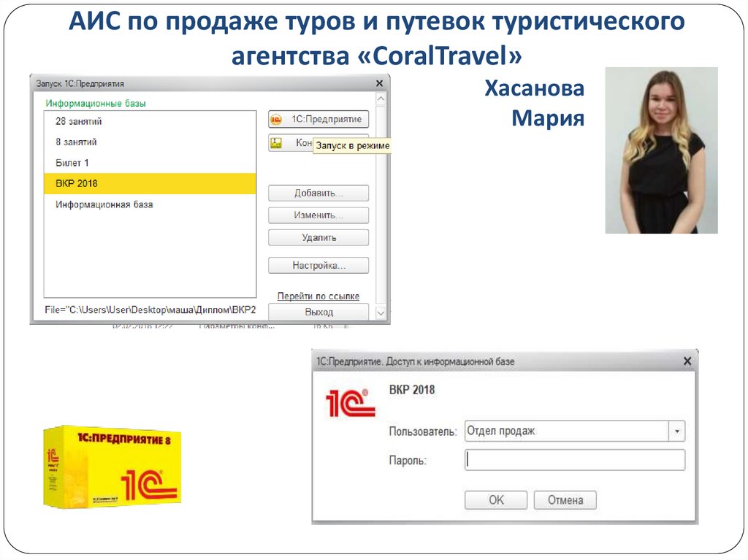Select 'ВКР 2018' highlighted infobase
This screenshot has height=560, width=748.
pyautogui.click(x=150, y=184)
